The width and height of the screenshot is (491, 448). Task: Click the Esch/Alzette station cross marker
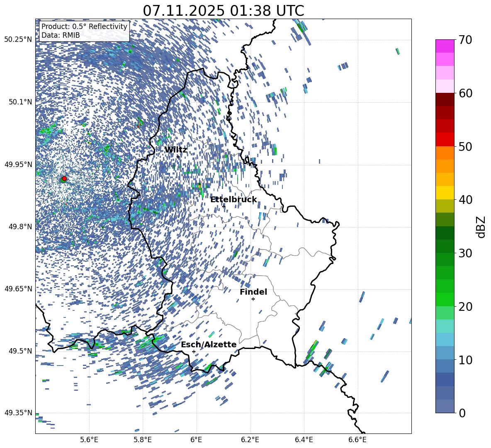(x=194, y=351)
